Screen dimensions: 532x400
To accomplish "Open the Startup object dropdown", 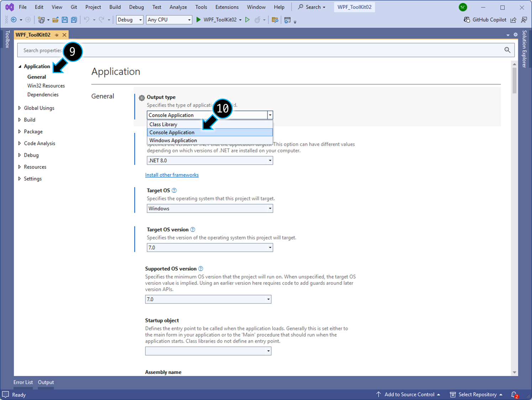I will [208, 351].
